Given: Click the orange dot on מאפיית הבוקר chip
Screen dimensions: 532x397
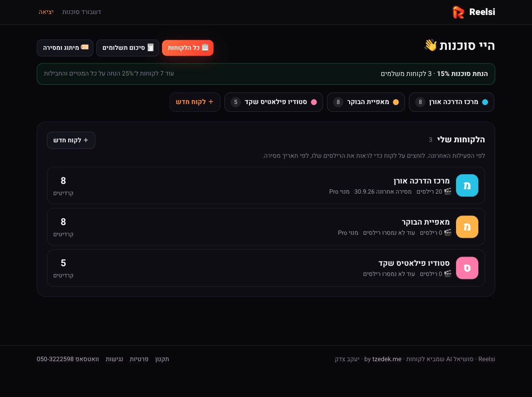Looking at the screenshot, I should [x=396, y=102].
